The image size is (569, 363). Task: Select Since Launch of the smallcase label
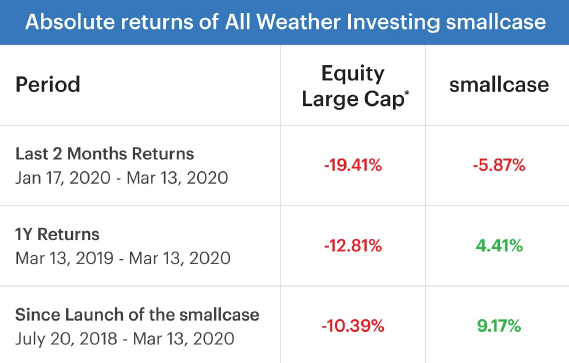point(137,314)
